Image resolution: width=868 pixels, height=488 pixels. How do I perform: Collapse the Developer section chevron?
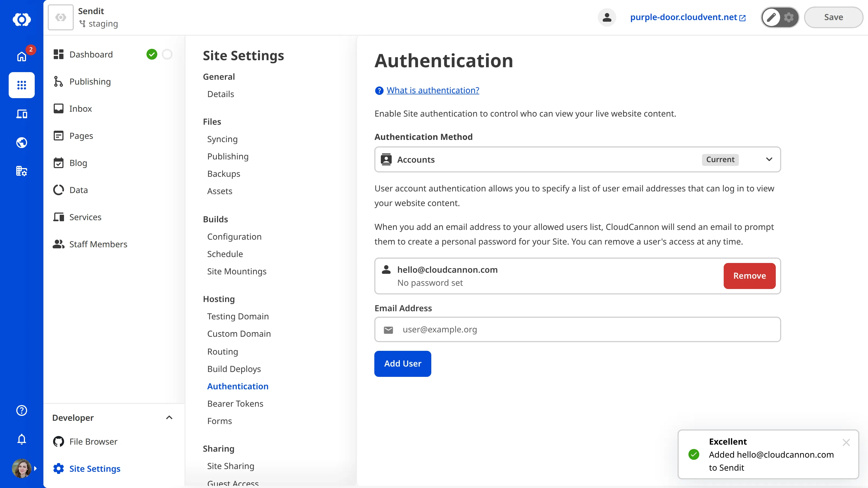(169, 418)
